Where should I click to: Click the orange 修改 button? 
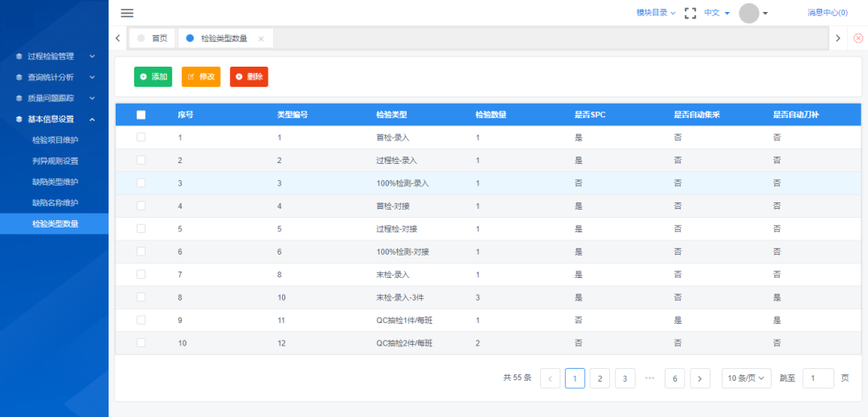pyautogui.click(x=201, y=77)
